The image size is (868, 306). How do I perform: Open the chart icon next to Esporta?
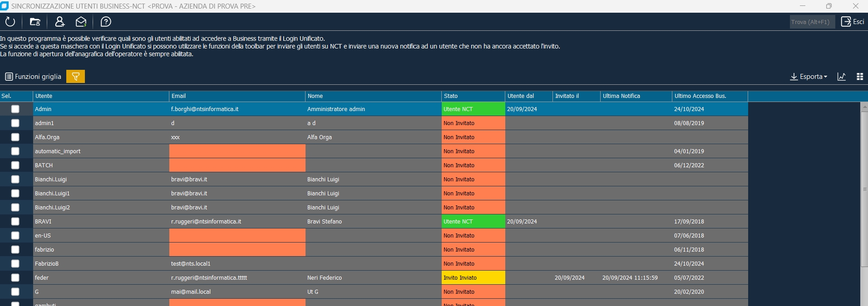(842, 77)
